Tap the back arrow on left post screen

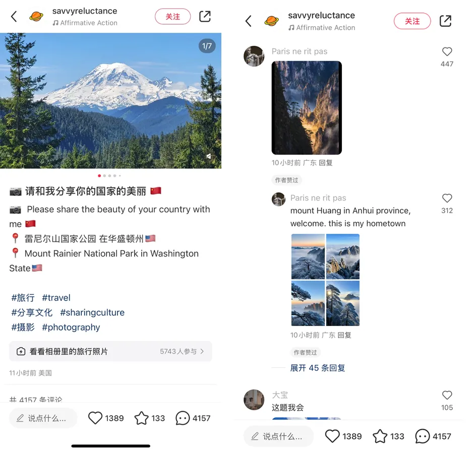14,17
